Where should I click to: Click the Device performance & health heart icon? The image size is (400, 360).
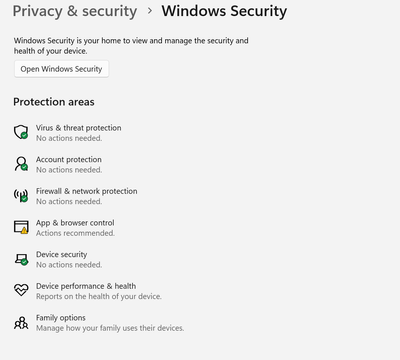(21, 290)
